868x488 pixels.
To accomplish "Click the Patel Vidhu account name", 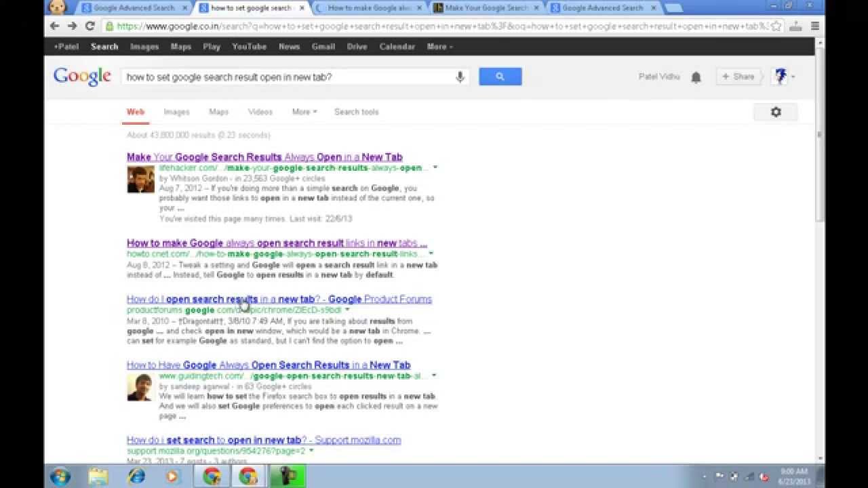I will point(659,77).
